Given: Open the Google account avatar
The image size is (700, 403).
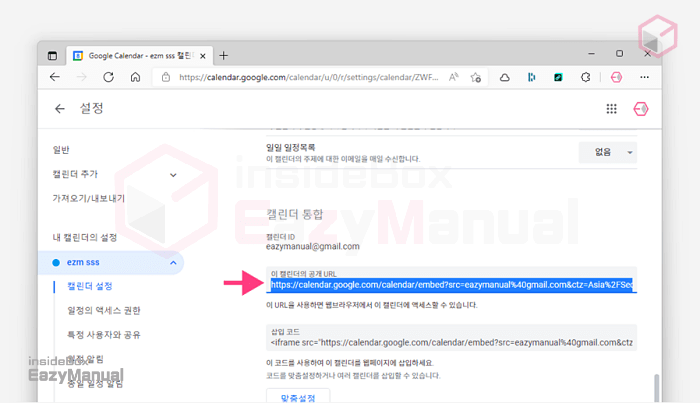Looking at the screenshot, I should [641, 109].
